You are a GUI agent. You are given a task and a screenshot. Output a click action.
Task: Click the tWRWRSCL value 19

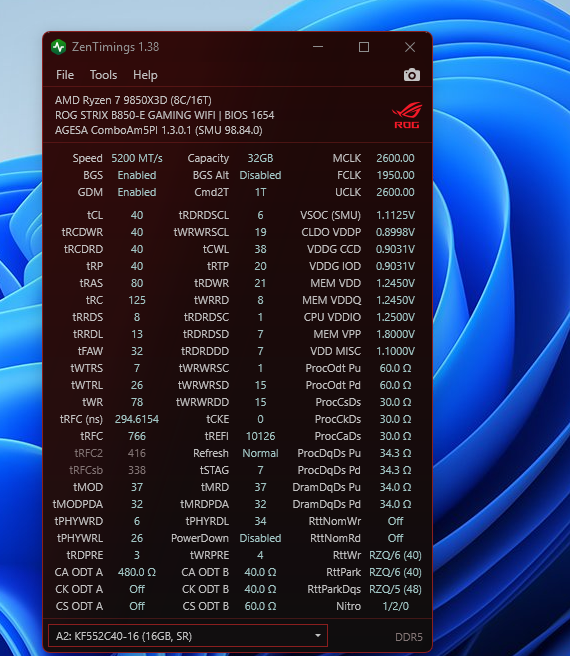(260, 232)
